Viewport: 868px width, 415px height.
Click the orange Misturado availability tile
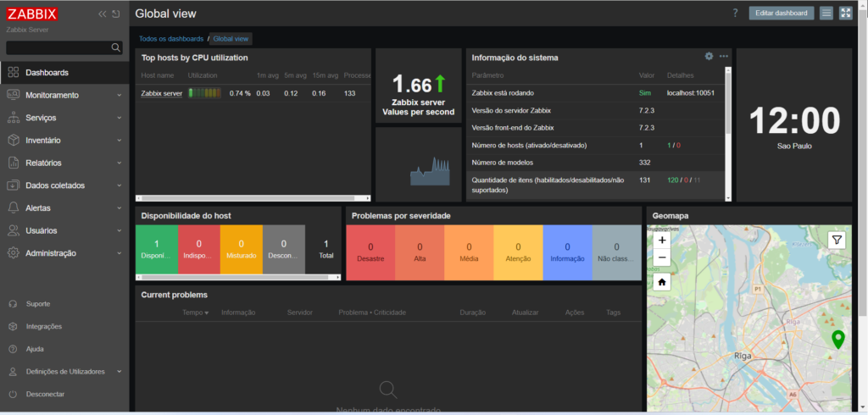point(242,248)
